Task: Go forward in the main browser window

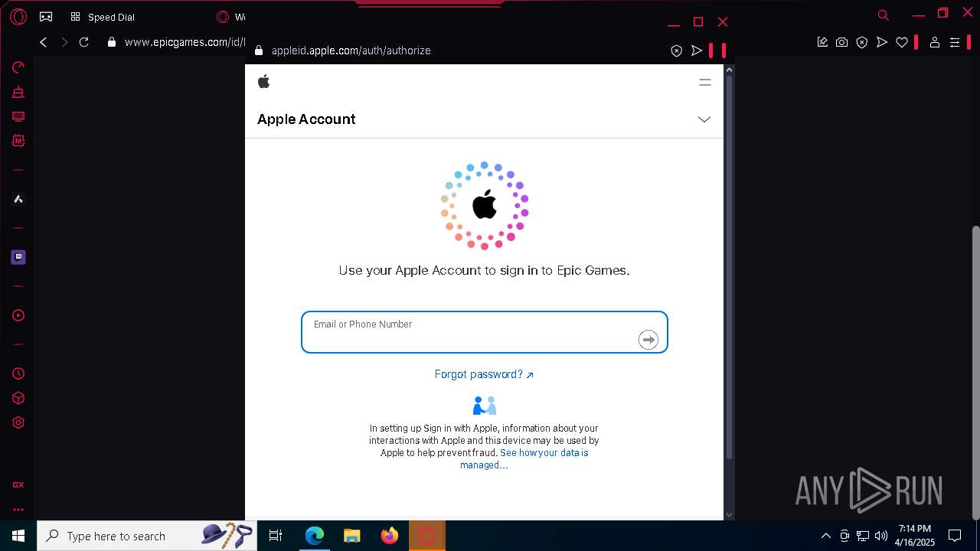Action: tap(64, 42)
